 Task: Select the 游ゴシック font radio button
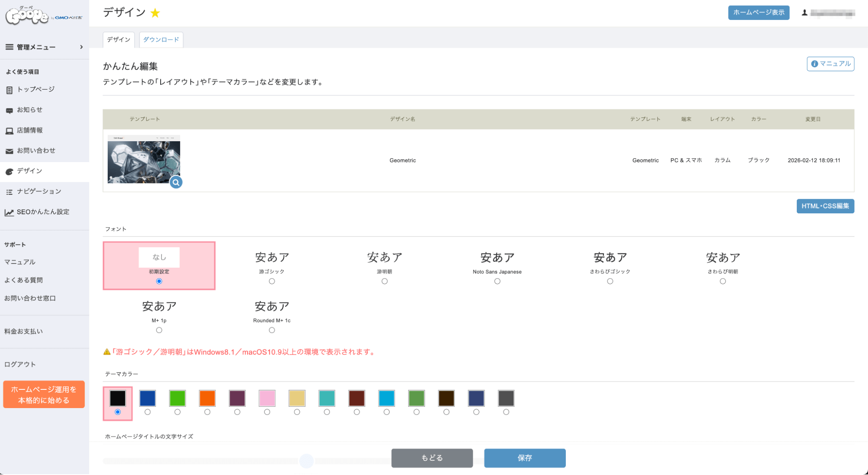click(272, 281)
